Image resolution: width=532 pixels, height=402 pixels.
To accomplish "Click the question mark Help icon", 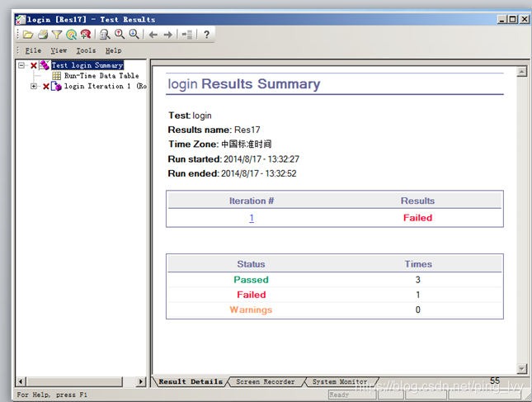I will tap(206, 35).
